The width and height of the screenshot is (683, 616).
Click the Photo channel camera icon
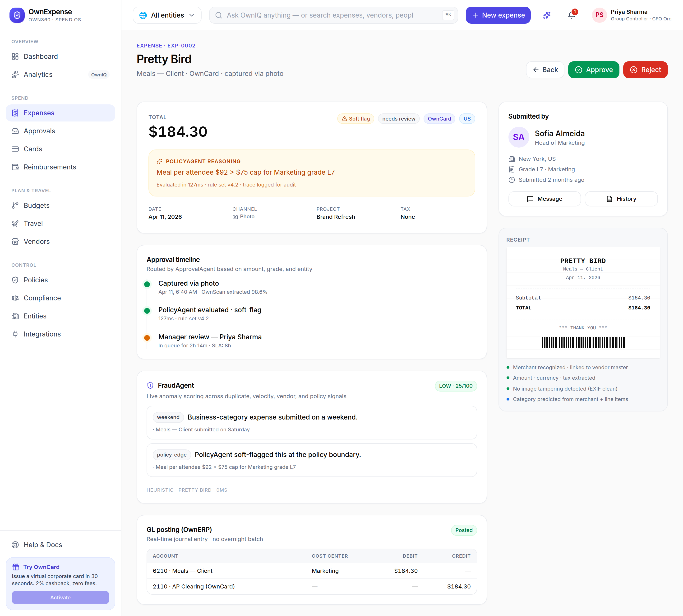click(x=235, y=217)
